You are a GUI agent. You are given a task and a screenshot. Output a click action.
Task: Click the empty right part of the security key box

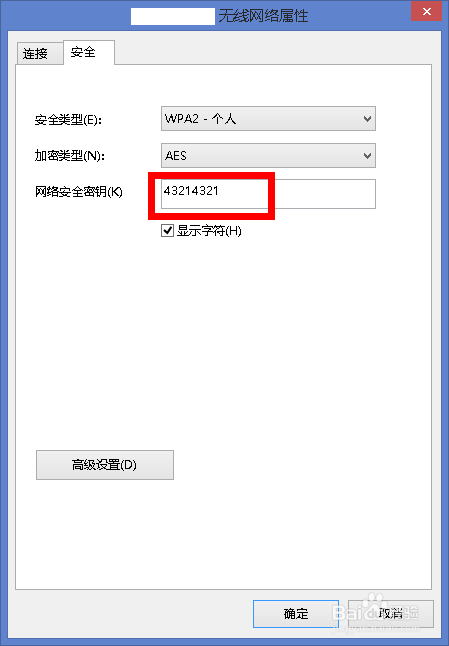pos(325,194)
